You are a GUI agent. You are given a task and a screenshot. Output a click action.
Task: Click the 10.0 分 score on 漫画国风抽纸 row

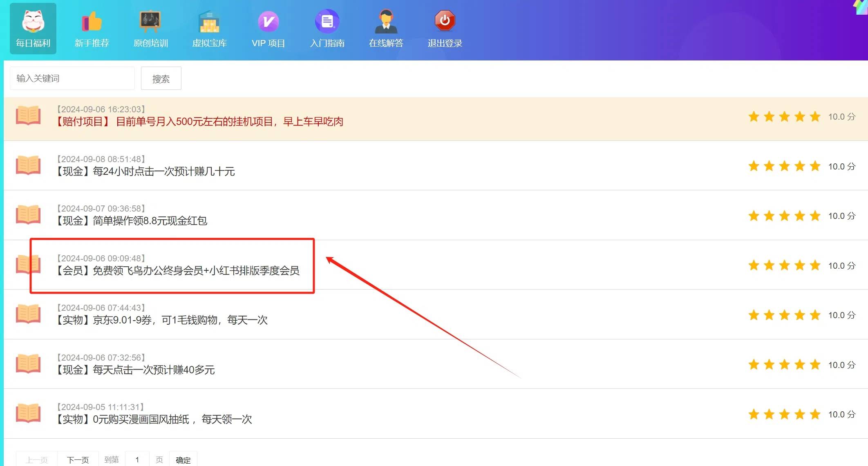pos(842,415)
